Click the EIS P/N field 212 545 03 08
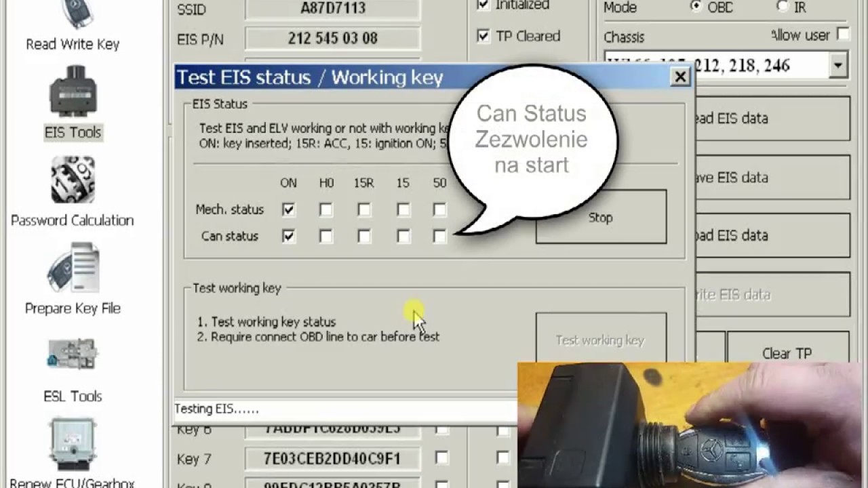868x488 pixels. pos(332,39)
